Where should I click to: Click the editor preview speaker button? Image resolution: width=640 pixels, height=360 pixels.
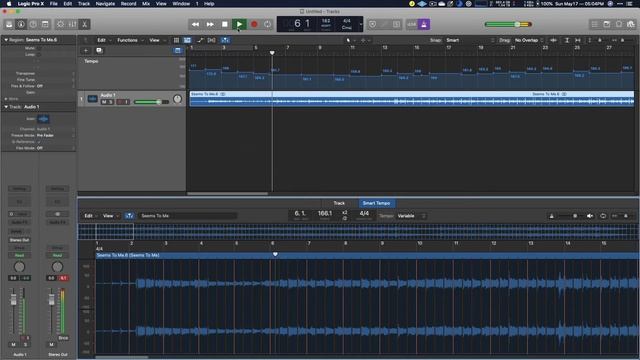[590, 216]
